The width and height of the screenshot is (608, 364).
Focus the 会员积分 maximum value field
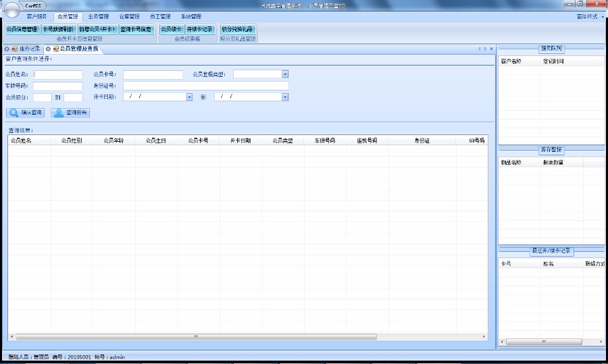(73, 97)
